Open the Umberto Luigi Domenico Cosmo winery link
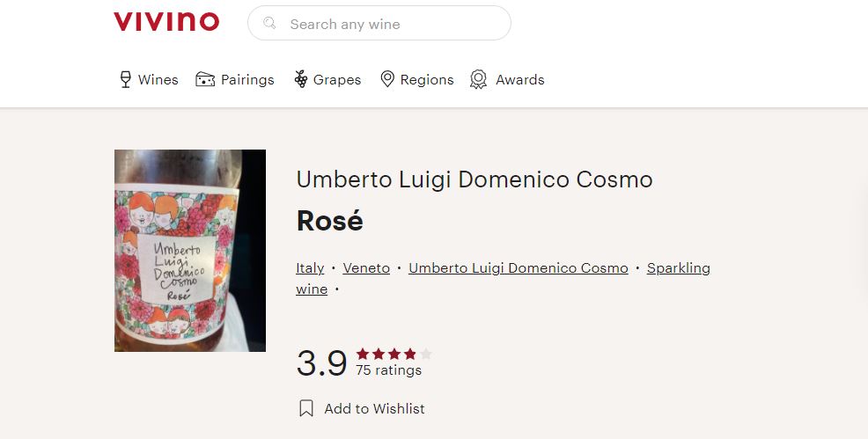The height and width of the screenshot is (439, 868). point(519,268)
